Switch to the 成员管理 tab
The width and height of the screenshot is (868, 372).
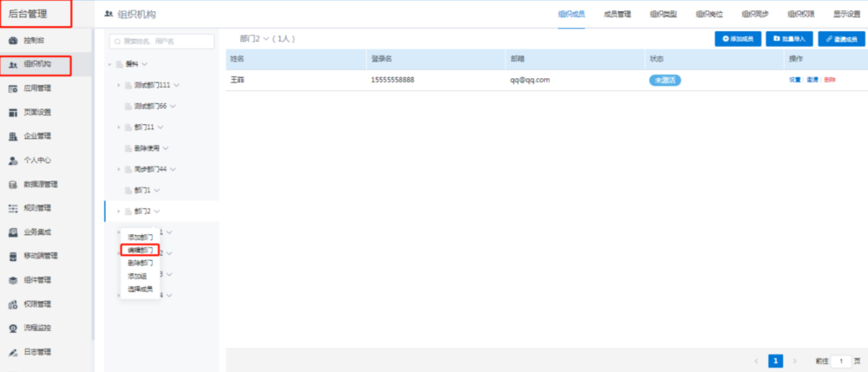[617, 14]
